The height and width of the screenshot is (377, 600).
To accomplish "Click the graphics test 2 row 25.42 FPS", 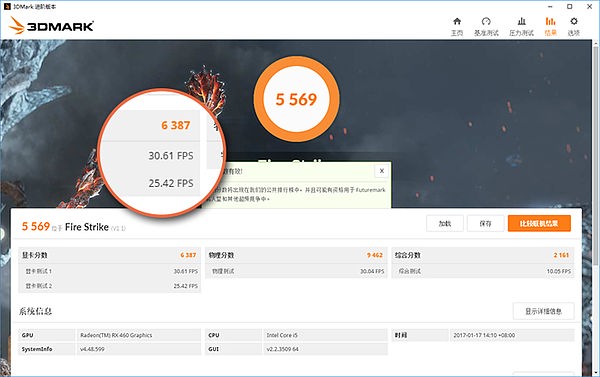I will pos(109,286).
